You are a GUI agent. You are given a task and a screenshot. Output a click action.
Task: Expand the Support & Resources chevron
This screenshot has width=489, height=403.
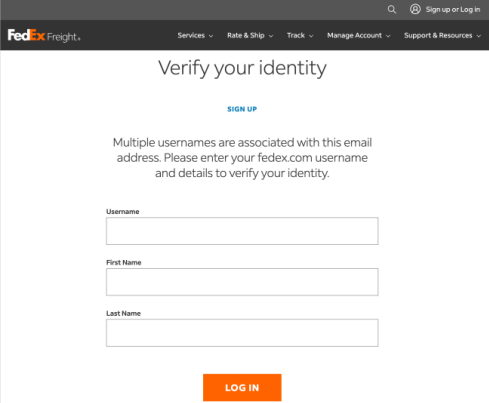pyautogui.click(x=479, y=36)
